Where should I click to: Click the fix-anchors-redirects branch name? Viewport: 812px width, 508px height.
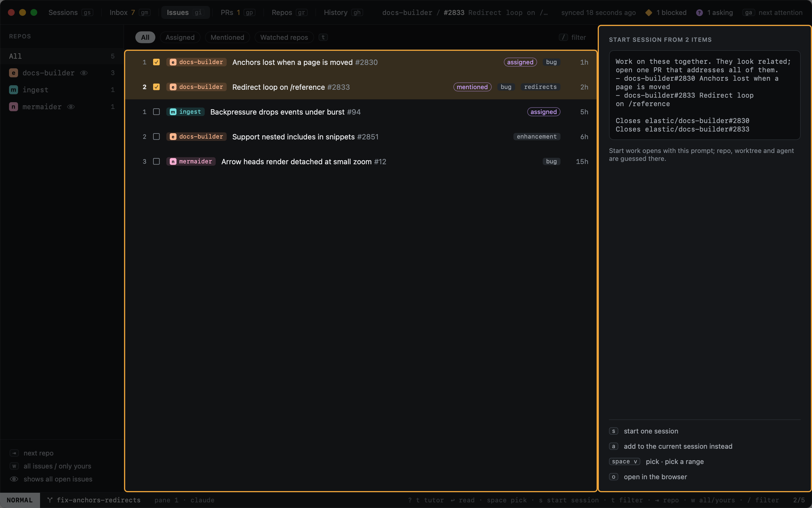pos(99,500)
